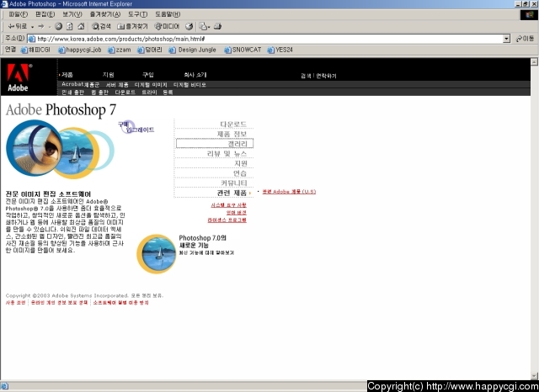Open the zzam link in the links bar
Screen dimensions: 539x392
coord(120,50)
